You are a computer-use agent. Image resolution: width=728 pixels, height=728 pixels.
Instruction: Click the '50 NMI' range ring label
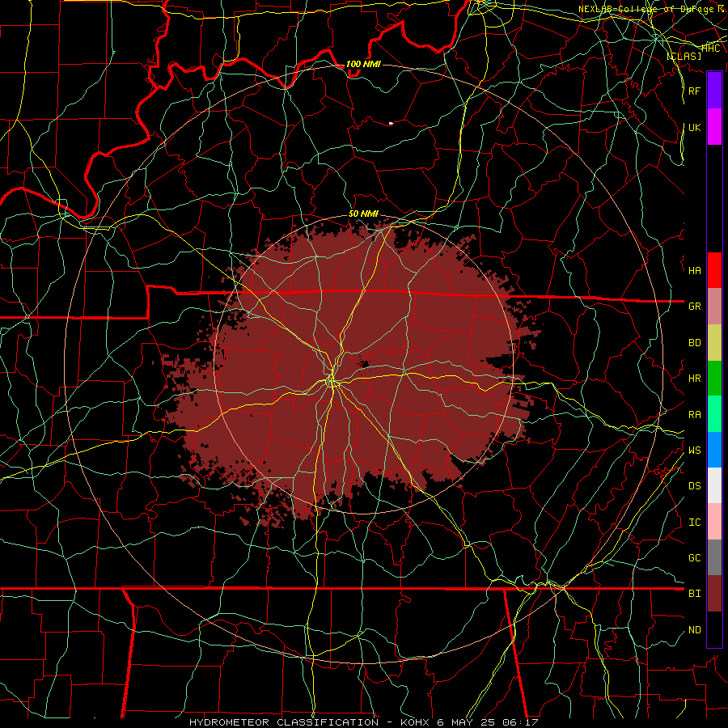(x=363, y=214)
